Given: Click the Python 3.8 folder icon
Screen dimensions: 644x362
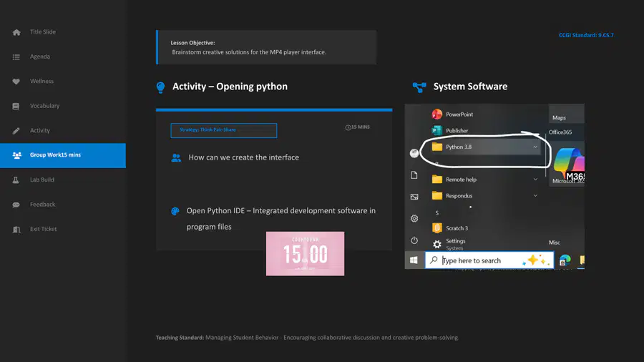Looking at the screenshot, I should (437, 147).
